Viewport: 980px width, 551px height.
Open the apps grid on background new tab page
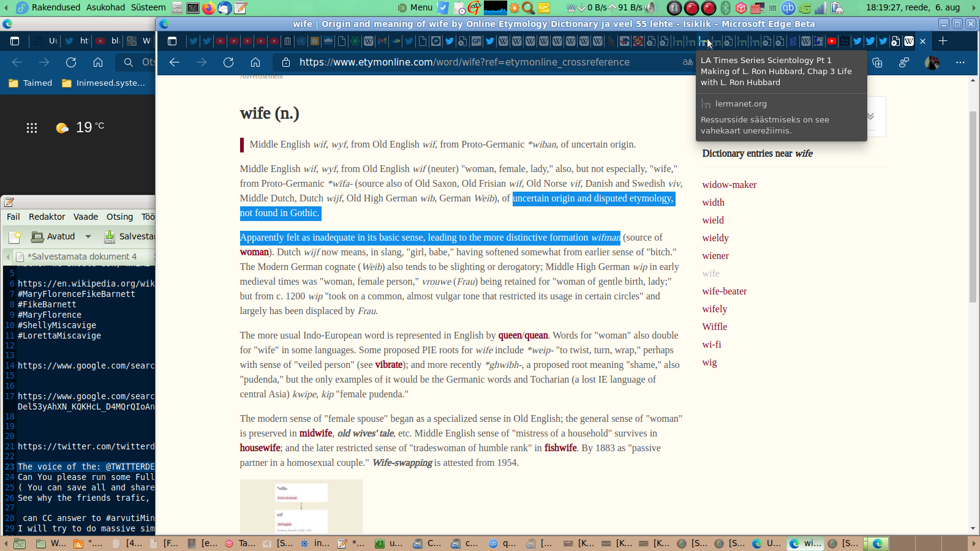click(x=32, y=127)
